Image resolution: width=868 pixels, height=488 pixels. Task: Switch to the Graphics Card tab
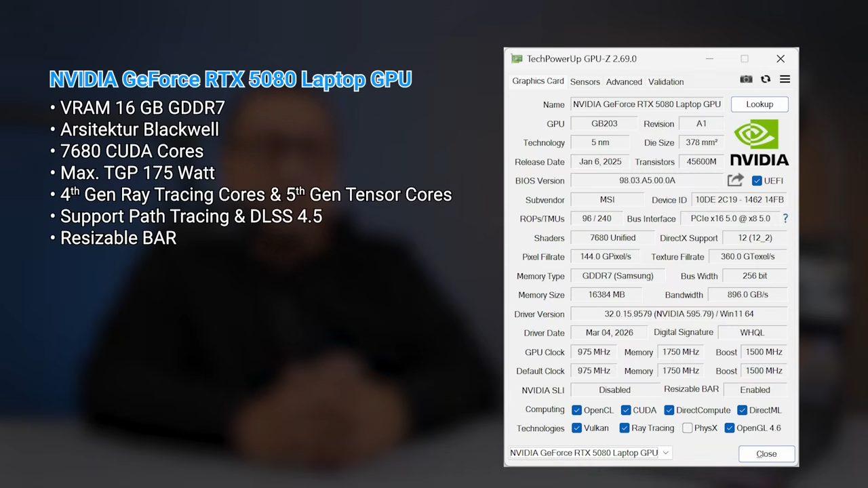point(538,81)
